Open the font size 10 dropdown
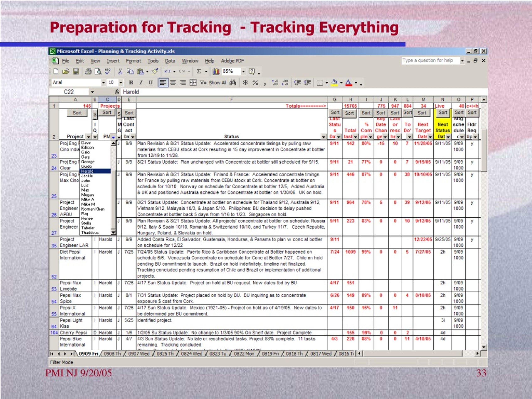The image size is (532, 399). pyautogui.click(x=121, y=83)
